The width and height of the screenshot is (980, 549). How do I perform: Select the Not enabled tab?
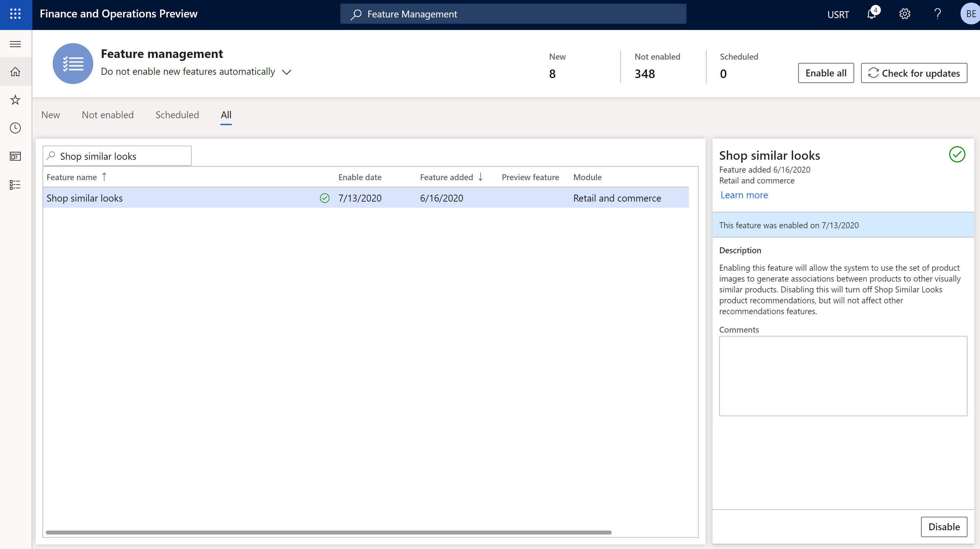108,114
